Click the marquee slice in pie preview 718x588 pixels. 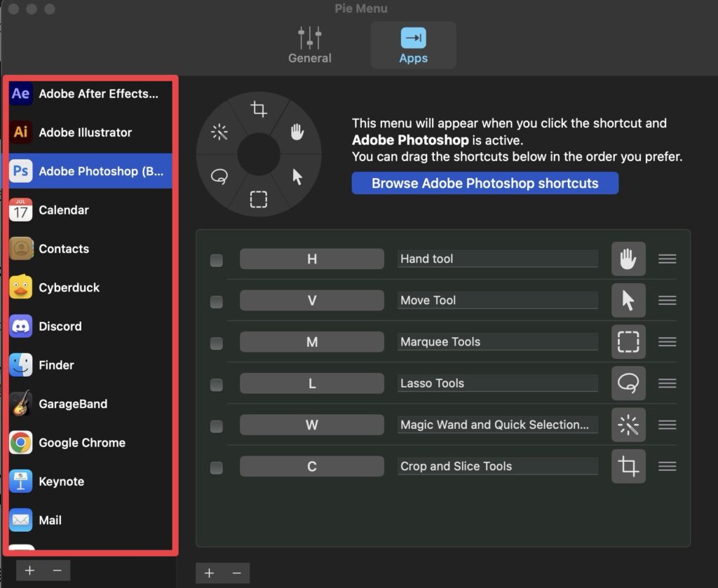[259, 200]
